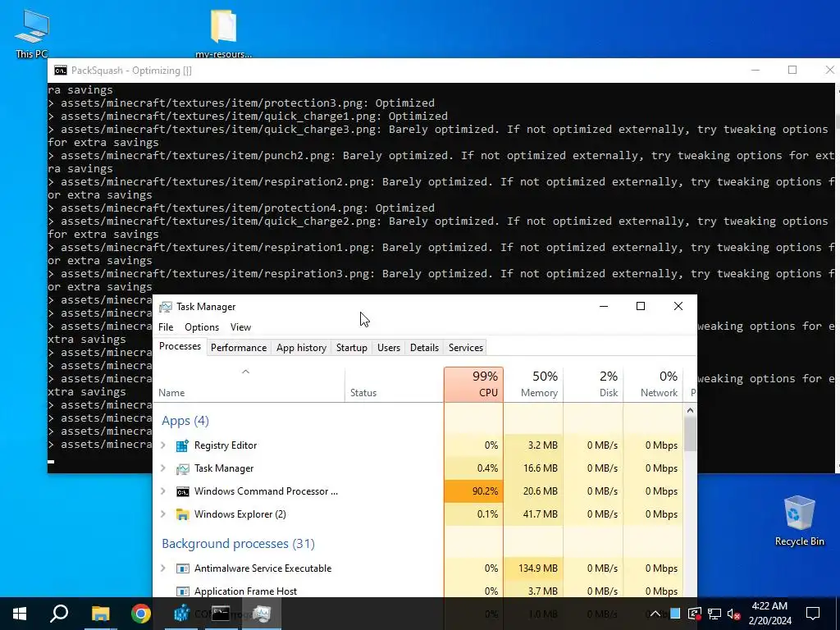Sort processes by CPU column
The width and height of the screenshot is (840, 630).
coord(473,384)
